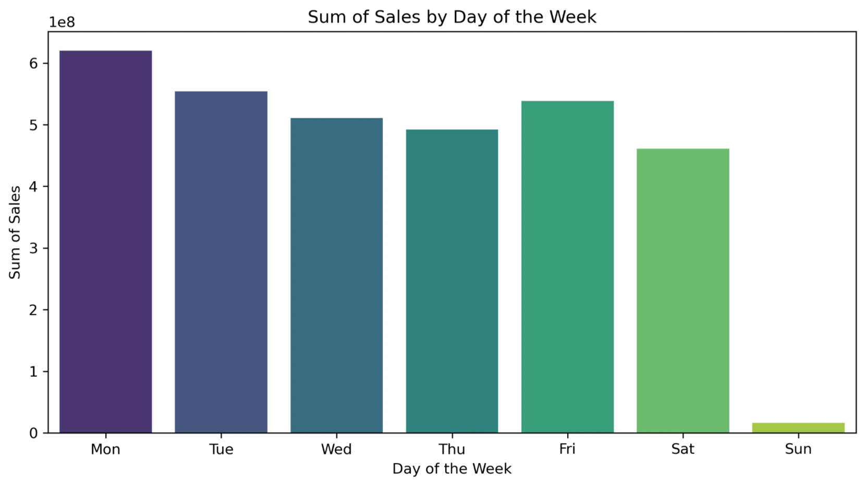Click the "1e8" scale exponent label
Screen dimensions: 868x490
[x=62, y=22]
